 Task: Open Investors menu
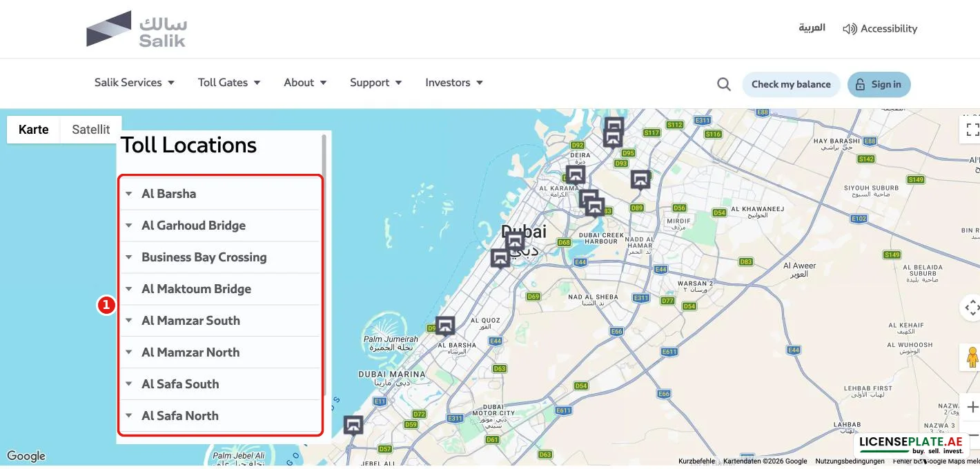(454, 83)
